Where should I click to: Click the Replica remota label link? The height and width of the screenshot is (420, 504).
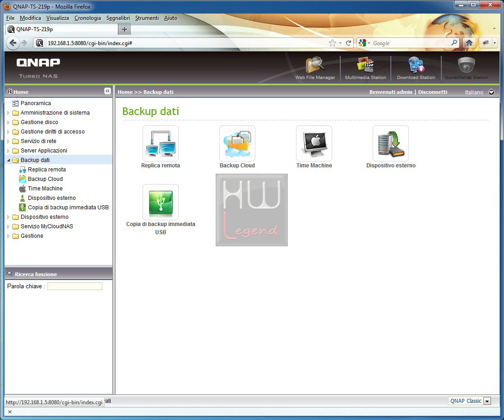coord(160,166)
